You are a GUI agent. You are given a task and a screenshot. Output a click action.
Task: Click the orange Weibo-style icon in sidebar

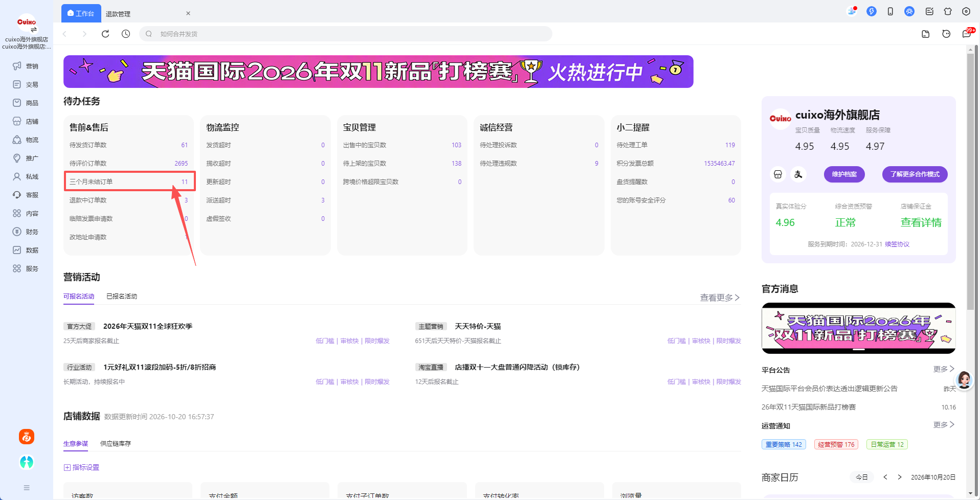pos(27,437)
